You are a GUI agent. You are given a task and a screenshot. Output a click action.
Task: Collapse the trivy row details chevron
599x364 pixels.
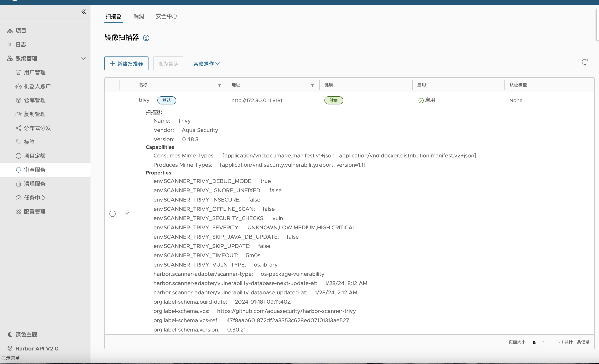[x=127, y=213]
